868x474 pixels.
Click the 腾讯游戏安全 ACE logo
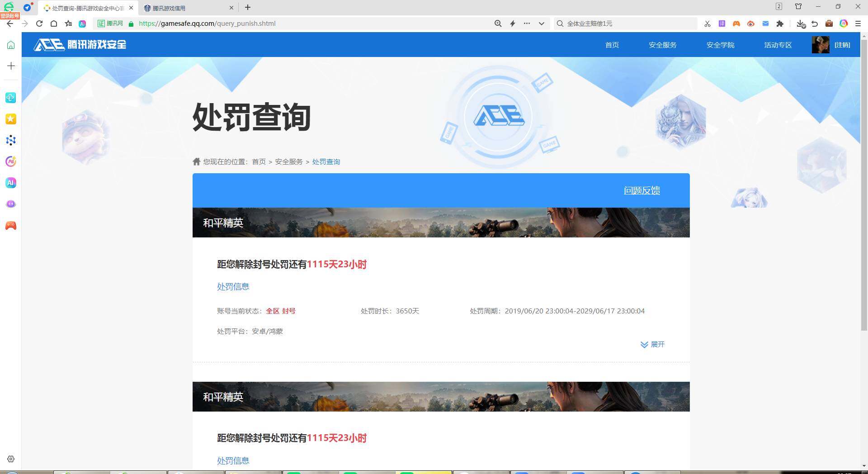[x=80, y=44]
